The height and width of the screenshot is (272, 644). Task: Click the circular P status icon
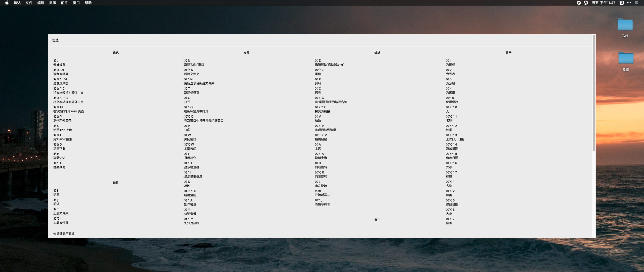point(579,3)
